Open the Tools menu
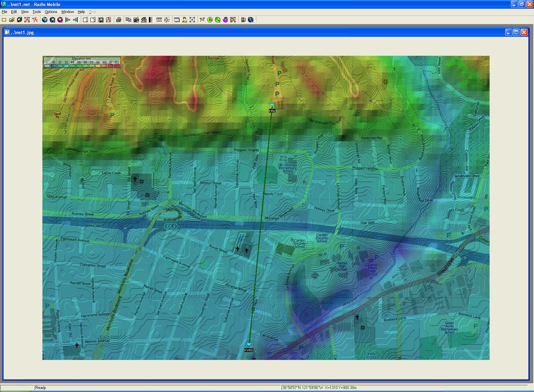Screen dimensions: 534x392 (37, 12)
